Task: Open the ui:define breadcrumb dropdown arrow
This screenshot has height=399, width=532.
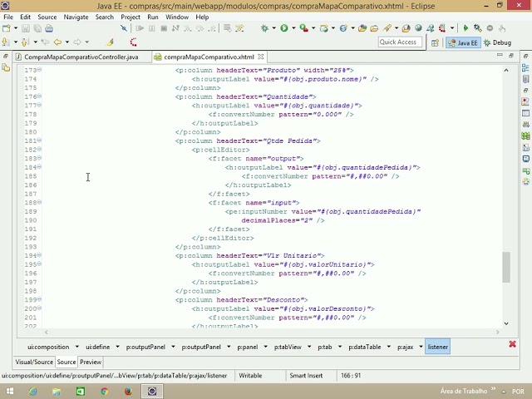Action: [117, 347]
